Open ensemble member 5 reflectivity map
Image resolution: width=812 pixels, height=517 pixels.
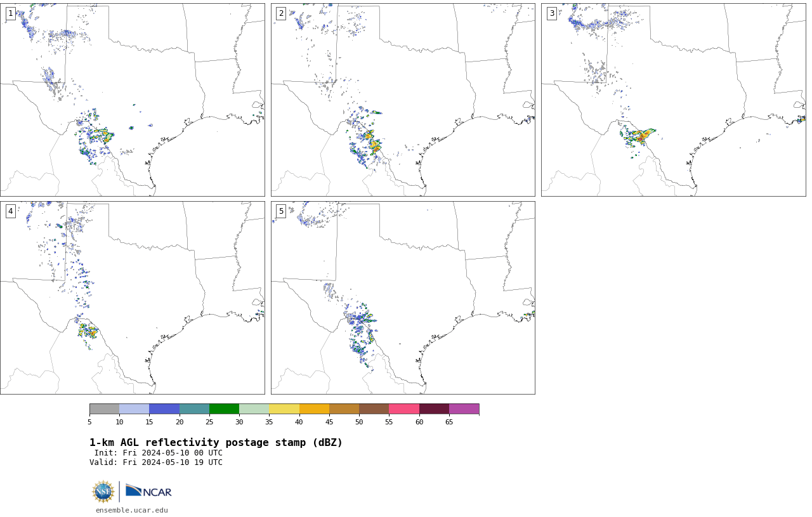coord(403,298)
